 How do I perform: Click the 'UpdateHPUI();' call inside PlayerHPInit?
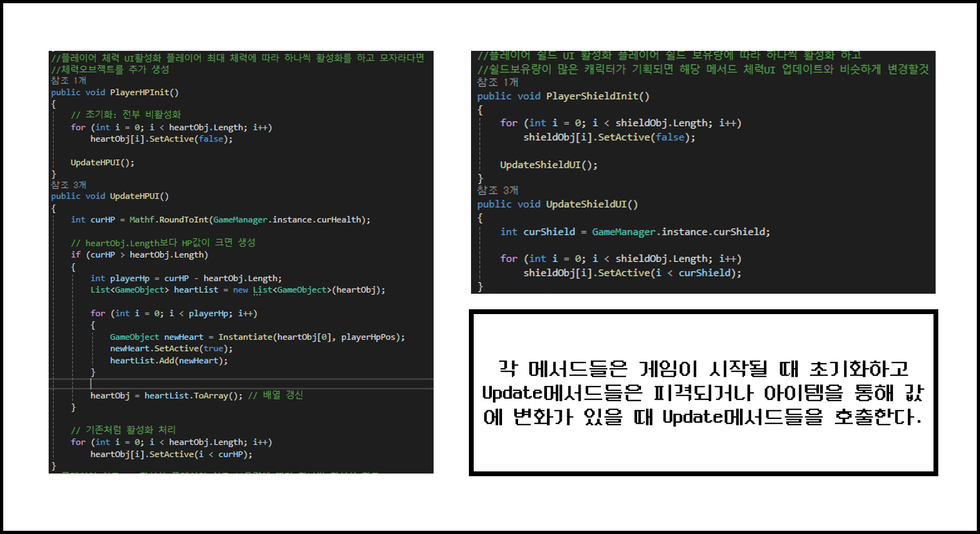pos(103,162)
